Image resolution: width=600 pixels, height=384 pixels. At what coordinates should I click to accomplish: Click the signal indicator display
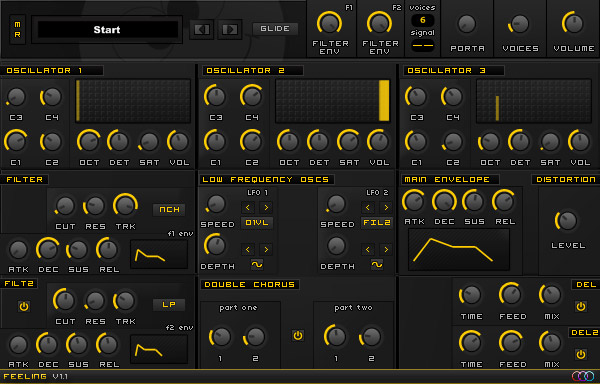point(422,46)
